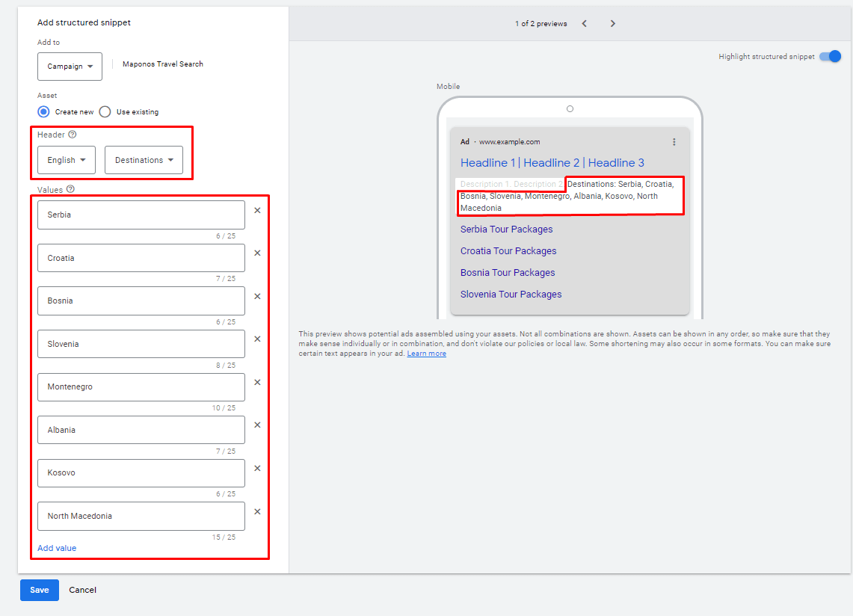This screenshot has width=853, height=616.
Task: Select the Use existing asset option
Action: (105, 111)
